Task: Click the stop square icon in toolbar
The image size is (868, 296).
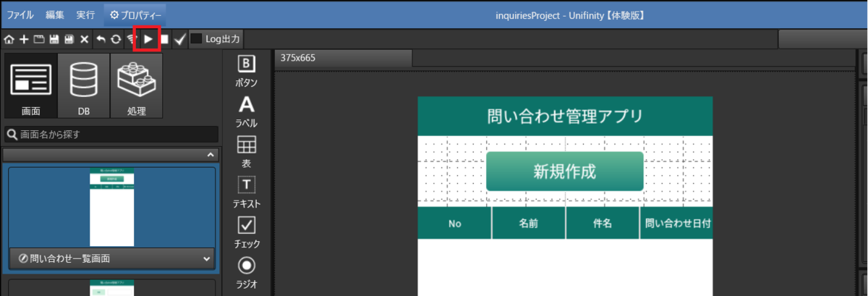Action: pos(165,39)
